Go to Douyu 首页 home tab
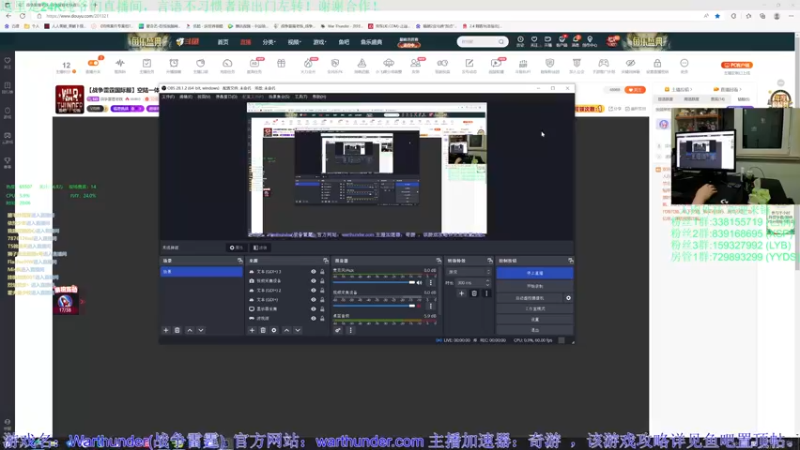Viewport: 800px width, 450px height. coord(223,42)
